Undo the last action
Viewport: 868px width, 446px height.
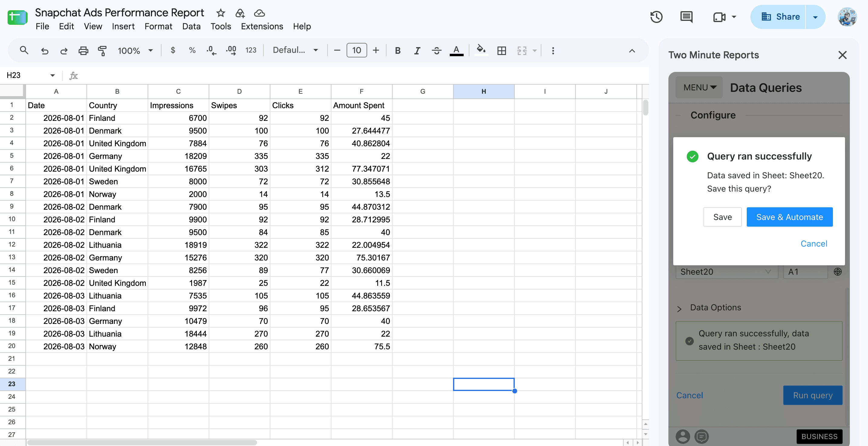[x=44, y=50]
